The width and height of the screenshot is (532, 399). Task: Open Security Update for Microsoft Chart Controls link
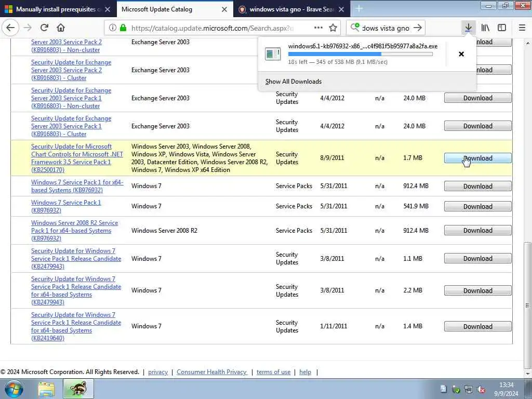(77, 158)
